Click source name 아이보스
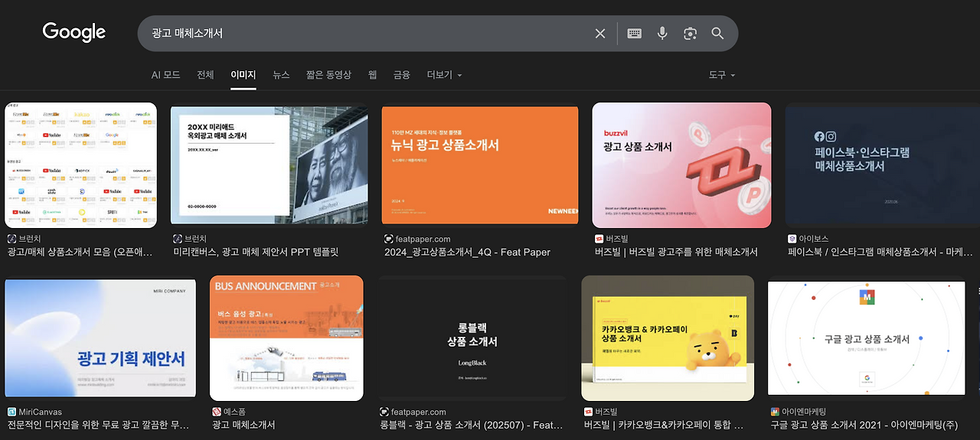Image resolution: width=980 pixels, height=440 pixels. tap(814, 239)
